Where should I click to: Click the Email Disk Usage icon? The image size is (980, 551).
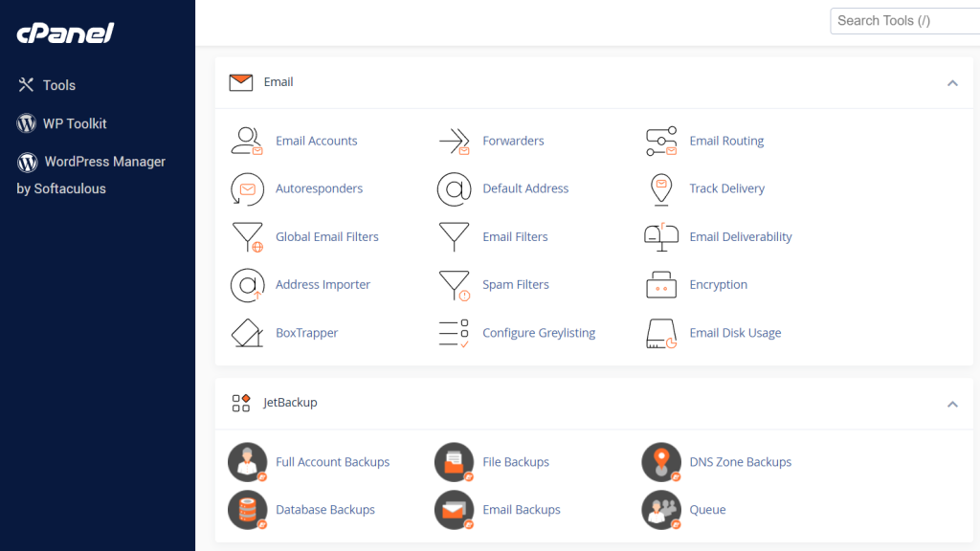(x=661, y=334)
